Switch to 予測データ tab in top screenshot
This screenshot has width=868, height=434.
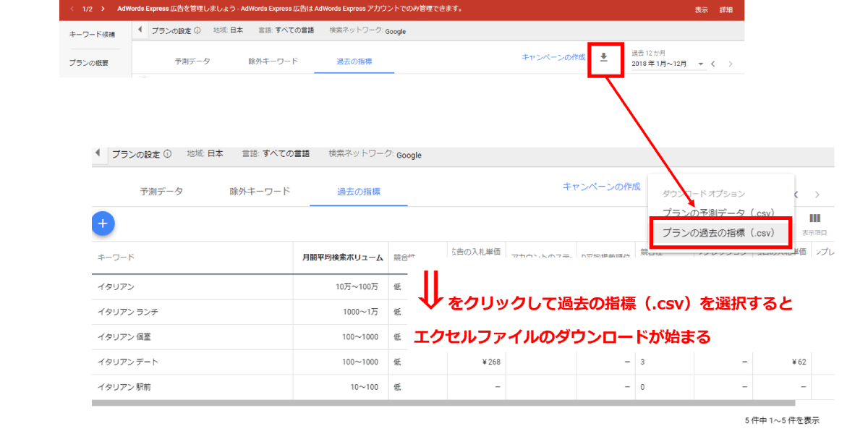tap(192, 61)
